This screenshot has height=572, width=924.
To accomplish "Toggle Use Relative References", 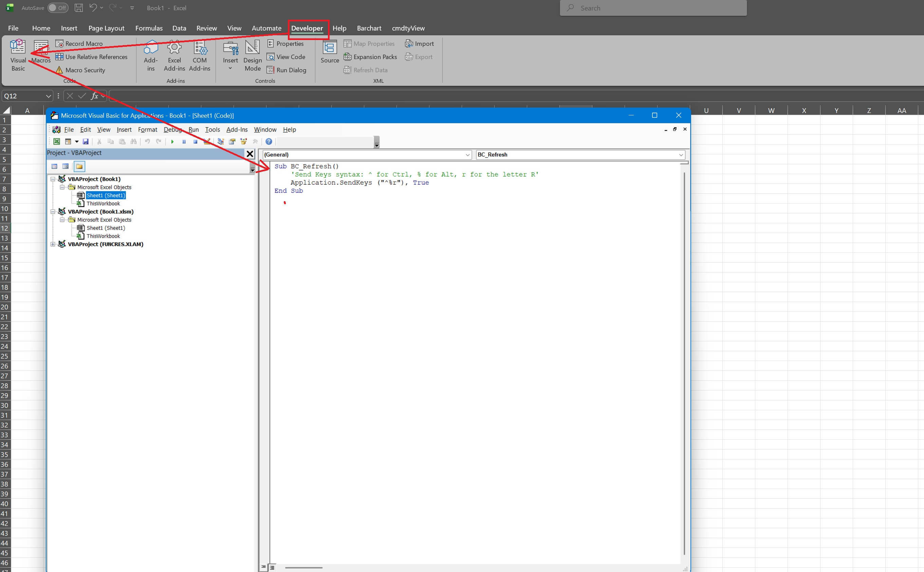I will (92, 57).
